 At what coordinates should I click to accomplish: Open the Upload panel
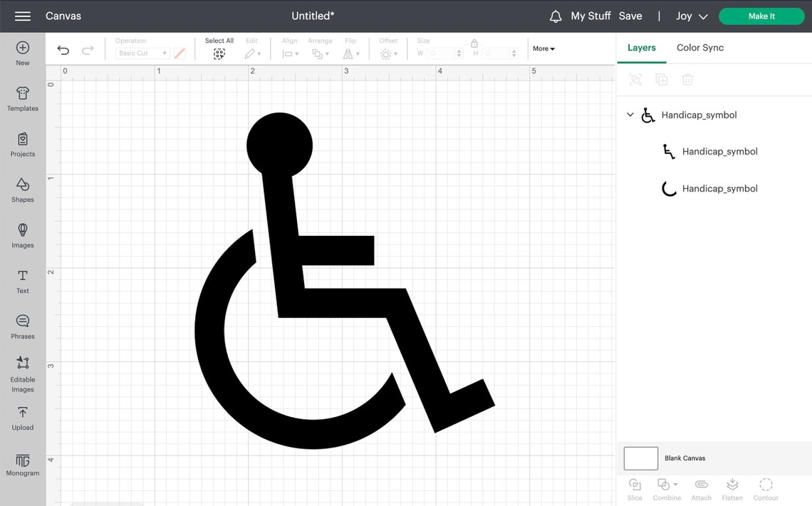(22, 417)
